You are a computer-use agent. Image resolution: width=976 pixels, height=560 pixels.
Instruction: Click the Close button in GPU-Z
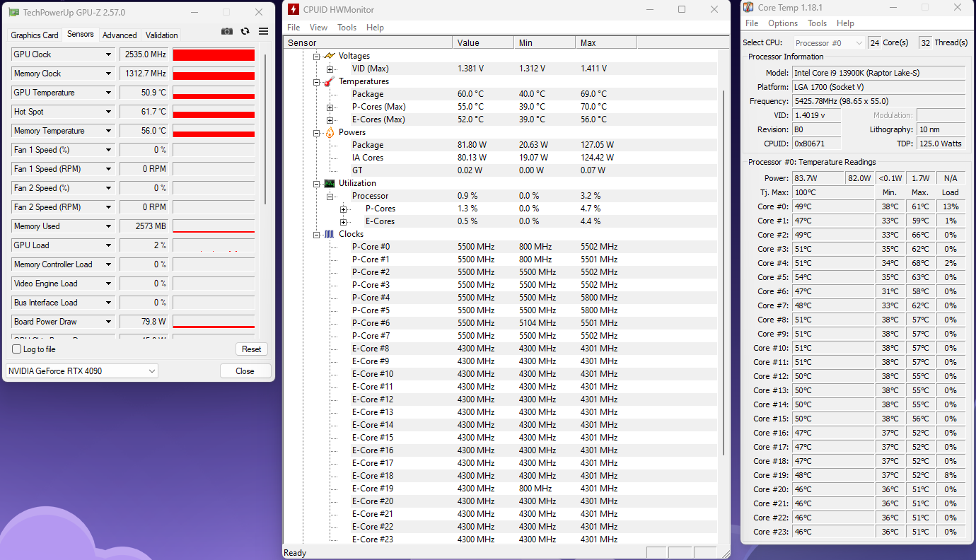[245, 371]
